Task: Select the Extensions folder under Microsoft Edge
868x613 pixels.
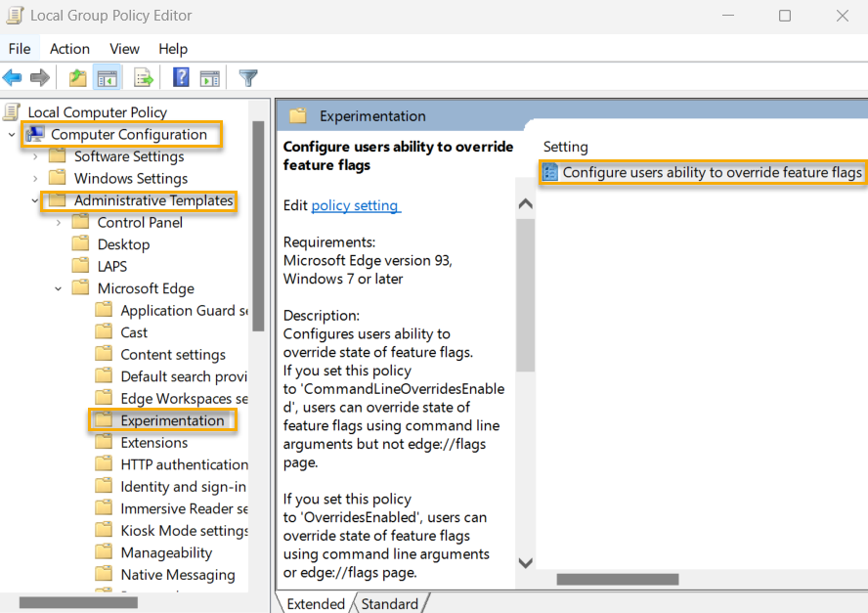Action: pos(154,442)
